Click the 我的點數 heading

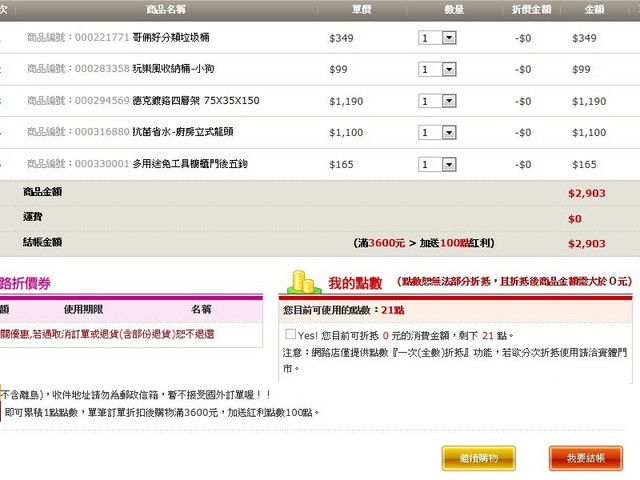(x=355, y=283)
